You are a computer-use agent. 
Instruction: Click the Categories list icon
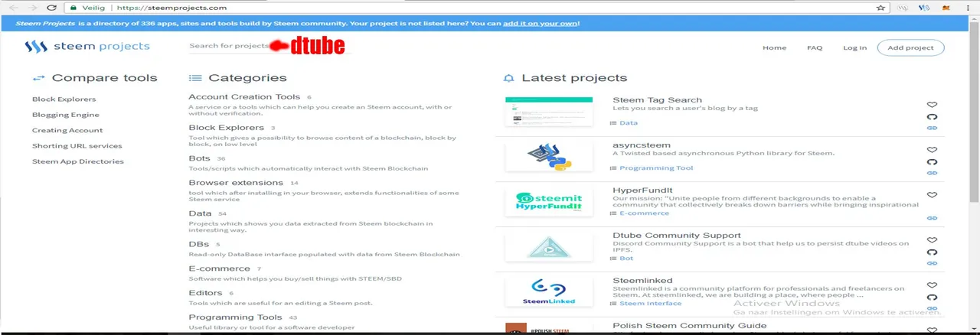pos(194,78)
